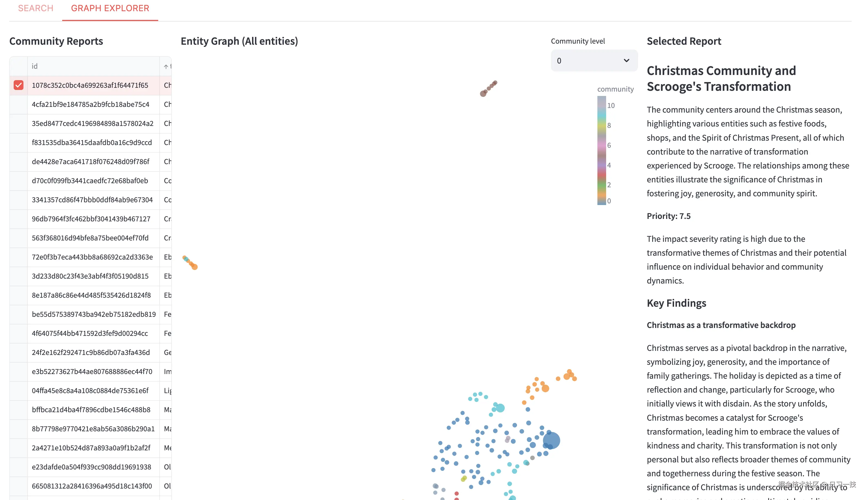Enable checkbox beside report 72e0f3b7eca443bb8a68692ca2d3363e
868x500 pixels.
coord(18,257)
